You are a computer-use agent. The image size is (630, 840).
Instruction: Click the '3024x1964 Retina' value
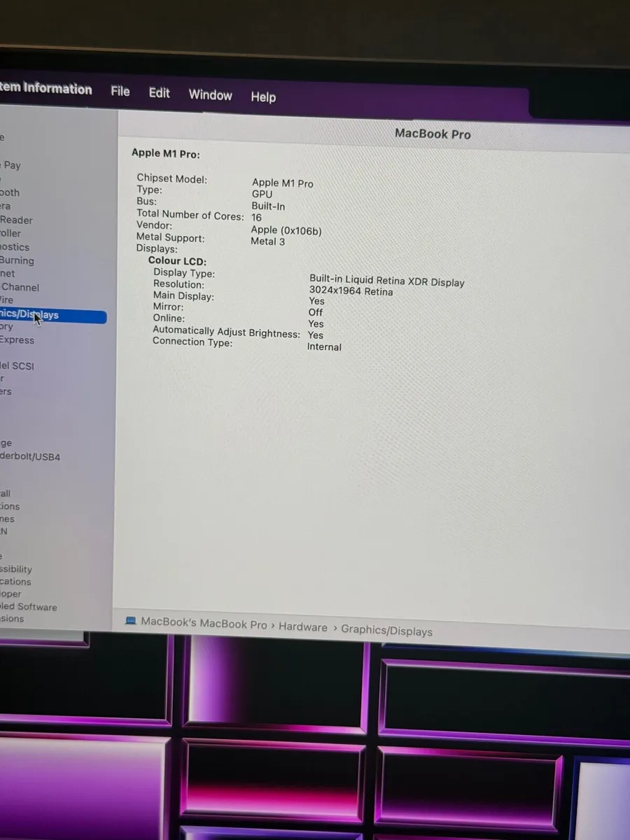click(351, 290)
